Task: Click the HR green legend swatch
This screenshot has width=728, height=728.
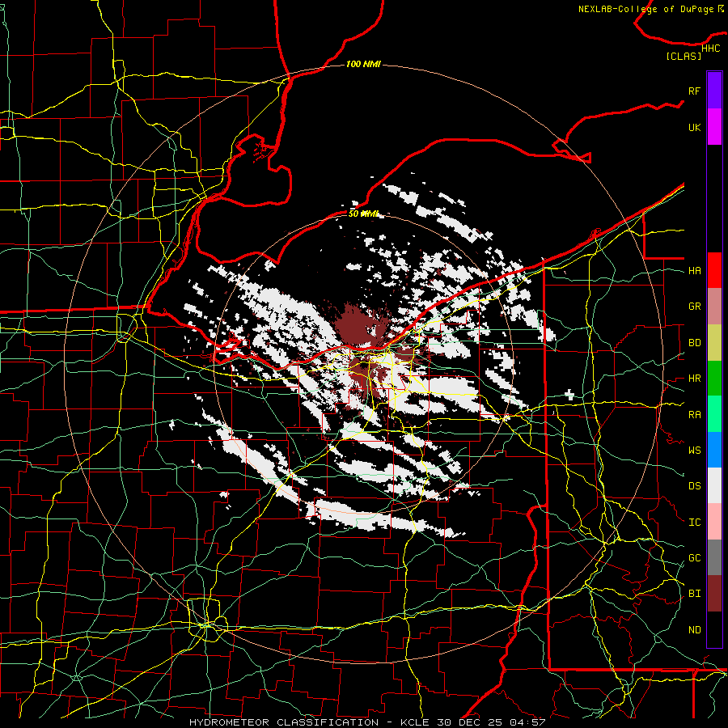Action: point(714,379)
